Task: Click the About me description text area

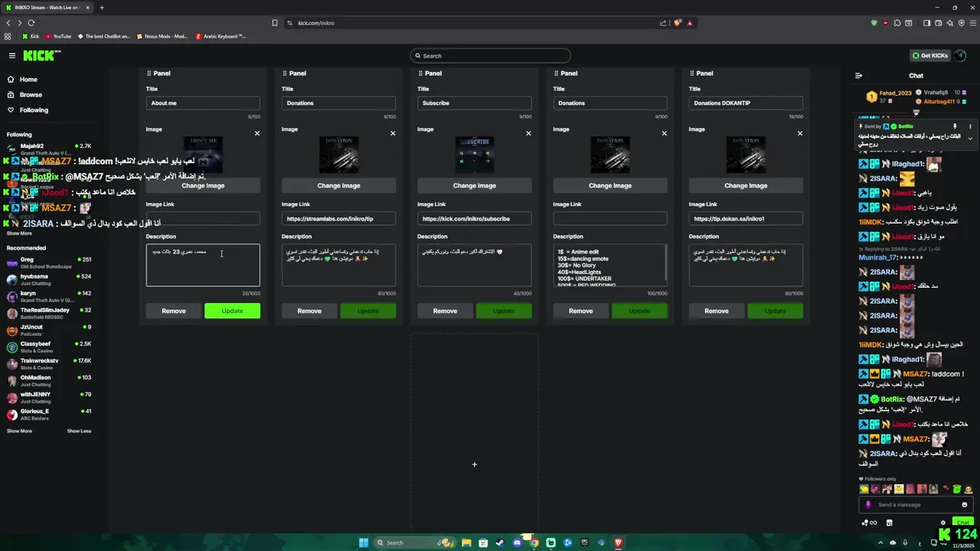Action: [x=203, y=265]
